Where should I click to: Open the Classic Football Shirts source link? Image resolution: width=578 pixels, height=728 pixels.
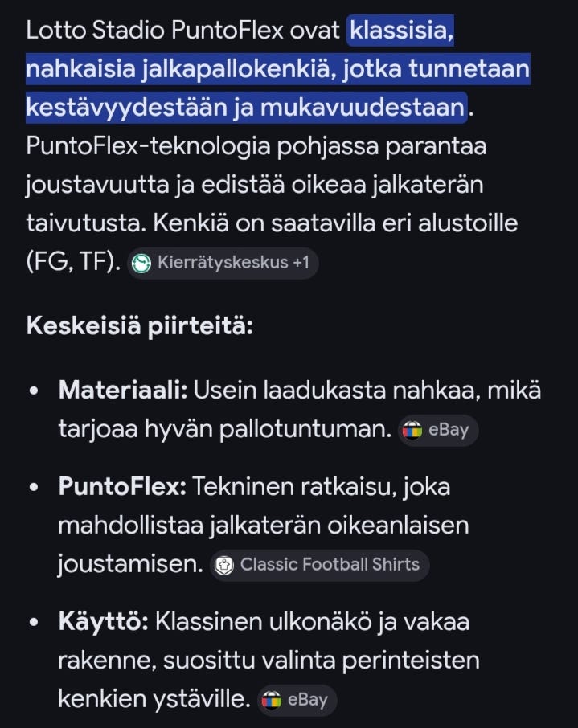(319, 565)
